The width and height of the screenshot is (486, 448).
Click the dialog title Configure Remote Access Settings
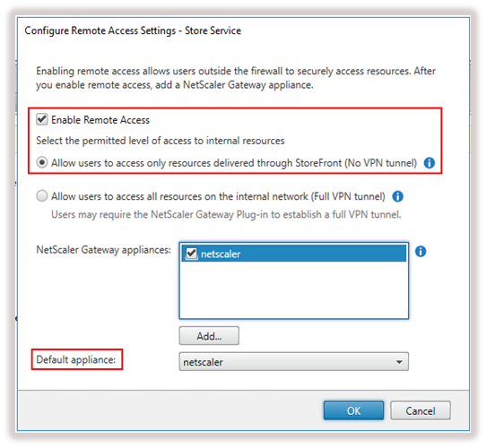(133, 30)
